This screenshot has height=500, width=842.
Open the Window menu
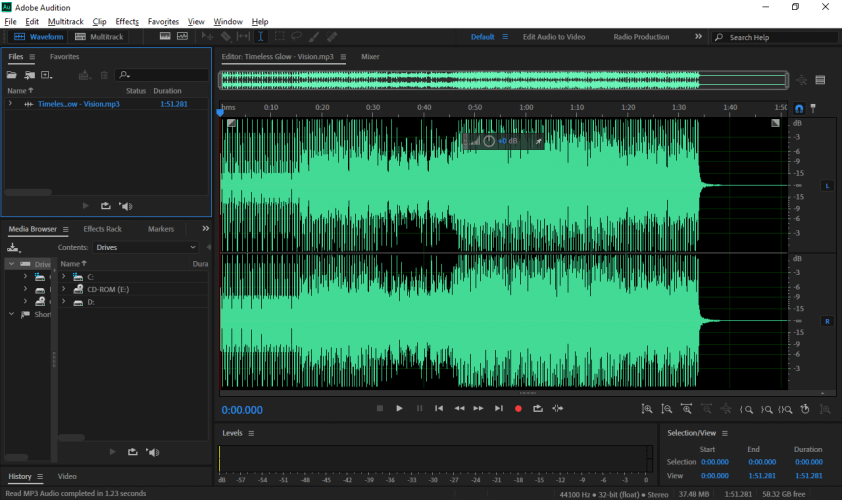pyautogui.click(x=228, y=21)
